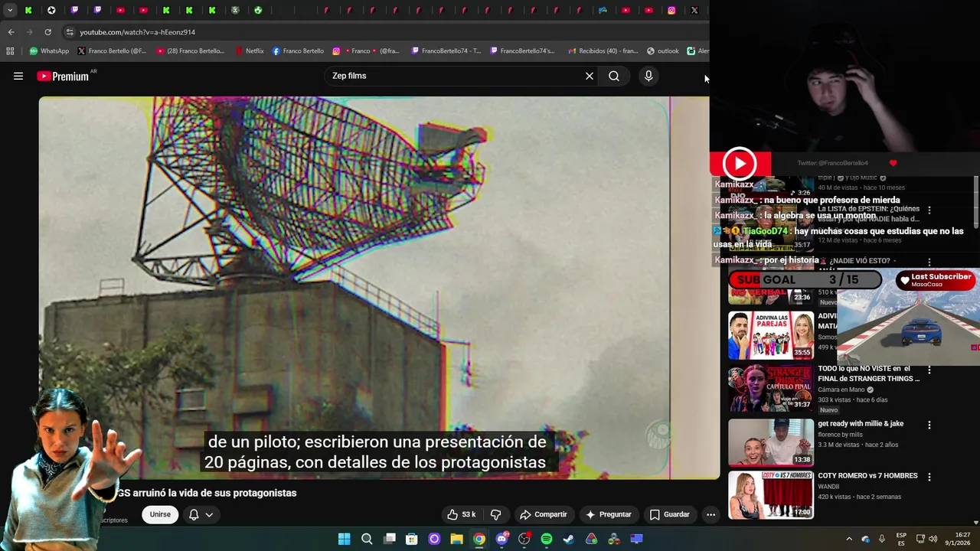
Task: Open more actions below the video
Action: (x=710, y=514)
